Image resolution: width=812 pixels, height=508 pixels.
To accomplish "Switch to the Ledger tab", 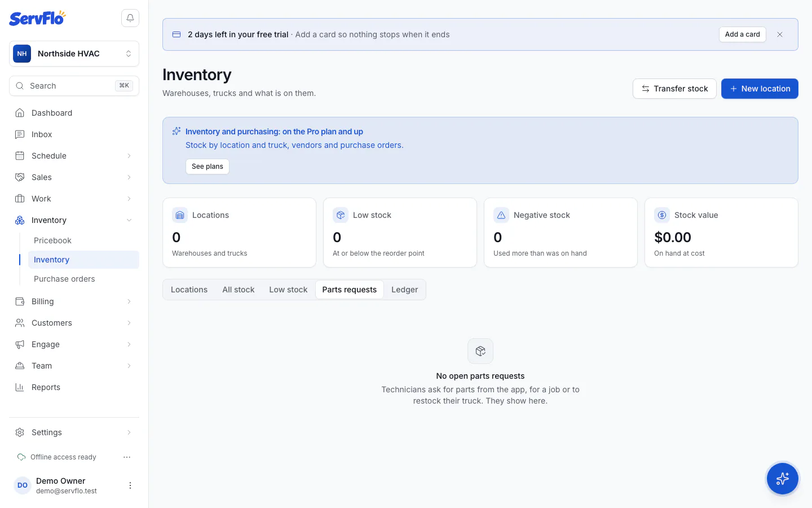I will pyautogui.click(x=405, y=290).
